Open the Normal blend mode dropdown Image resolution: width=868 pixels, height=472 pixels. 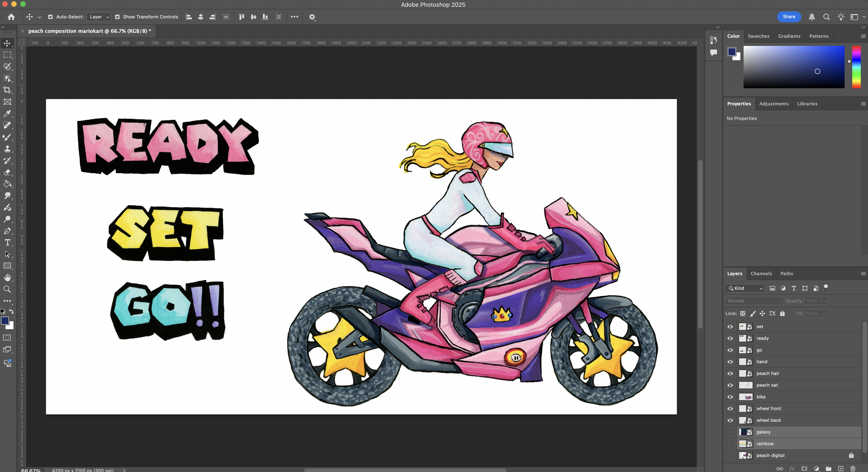point(754,301)
